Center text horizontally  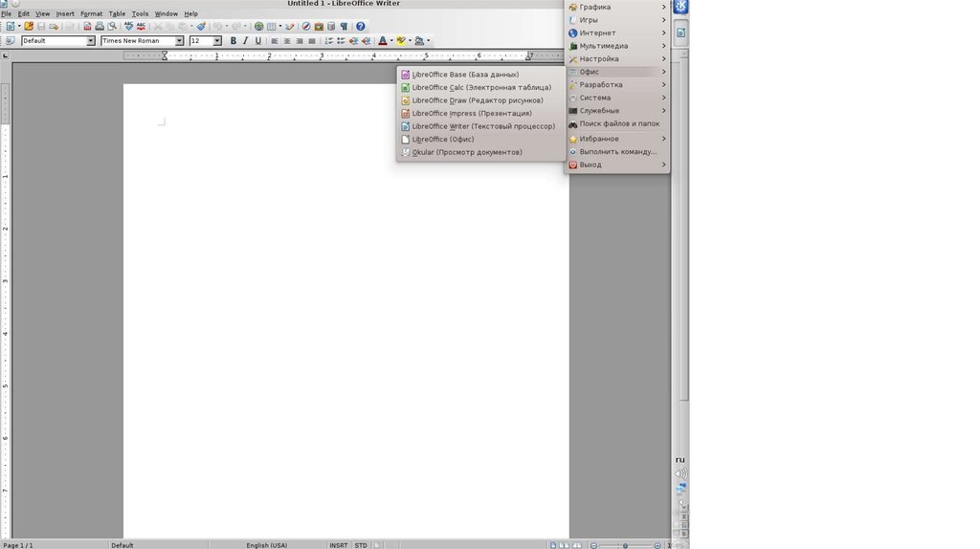287,40
